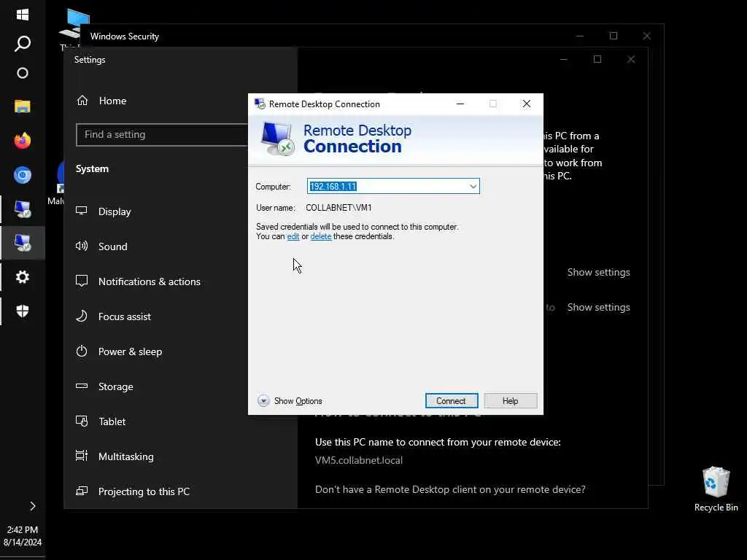Image resolution: width=747 pixels, height=560 pixels.
Task: Open Recycle Bin on the desktop
Action: coord(716,489)
